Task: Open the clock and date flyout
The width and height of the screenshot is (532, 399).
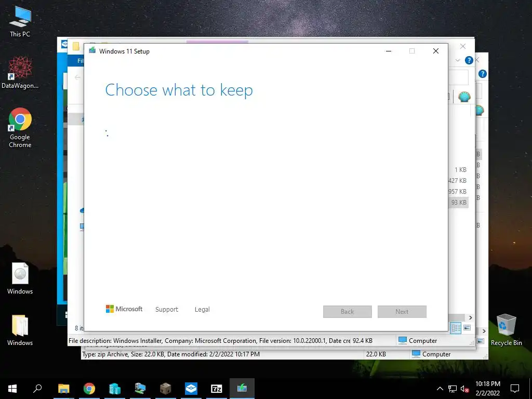Action: tap(487, 388)
